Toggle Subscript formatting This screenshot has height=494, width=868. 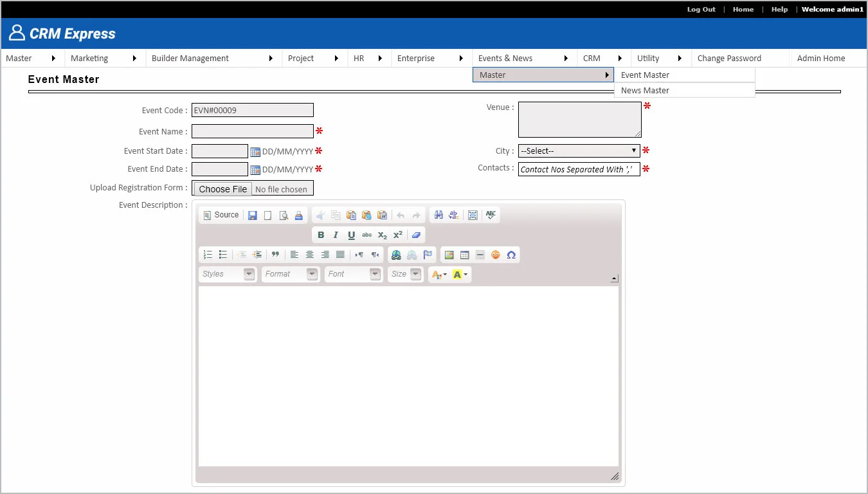tap(383, 235)
